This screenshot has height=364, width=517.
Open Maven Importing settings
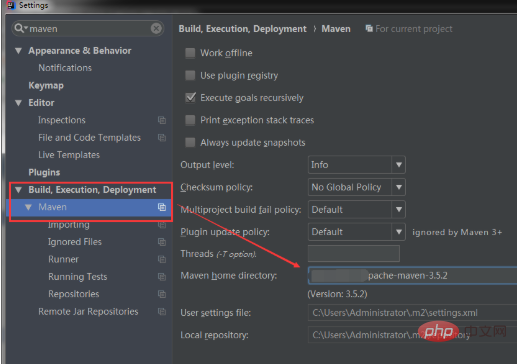(69, 225)
